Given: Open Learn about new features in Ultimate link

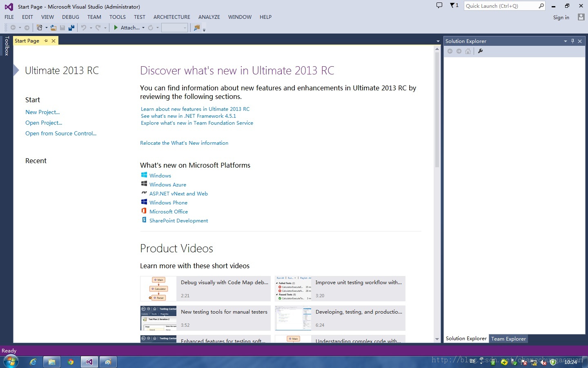Looking at the screenshot, I should [x=195, y=109].
